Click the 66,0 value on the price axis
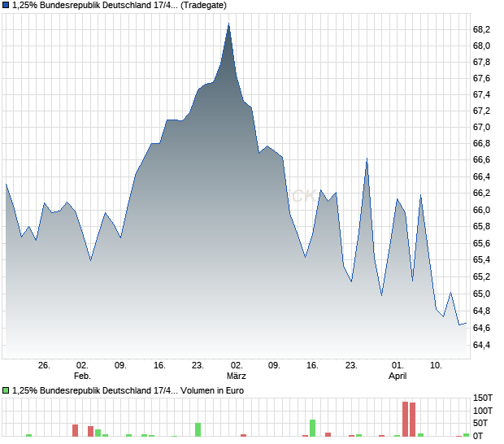 click(481, 210)
